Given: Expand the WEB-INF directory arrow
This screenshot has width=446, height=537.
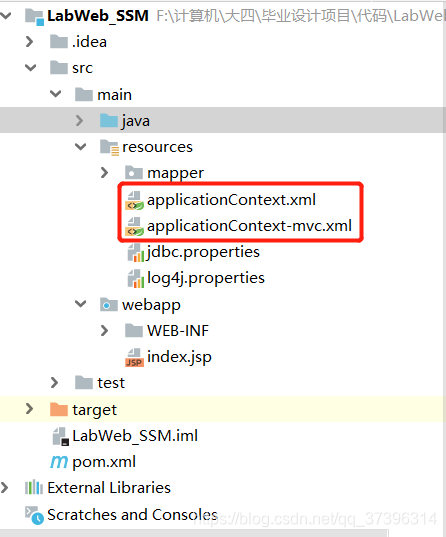Looking at the screenshot, I should point(104,330).
